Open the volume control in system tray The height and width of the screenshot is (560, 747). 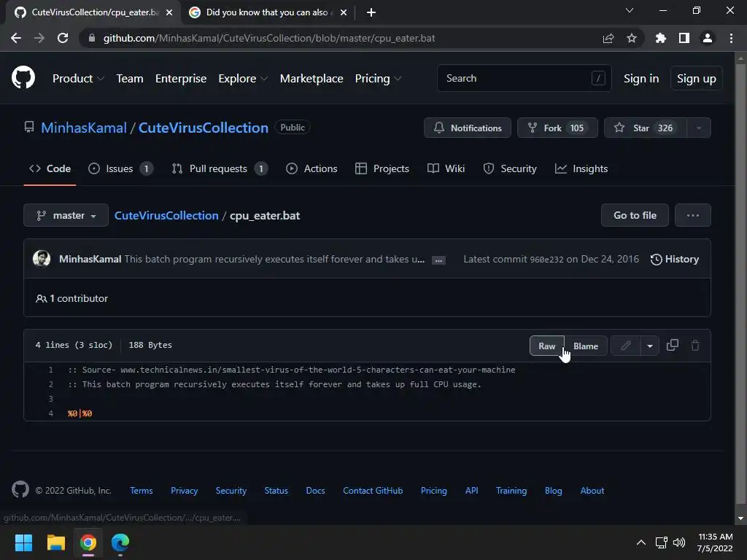(x=679, y=542)
